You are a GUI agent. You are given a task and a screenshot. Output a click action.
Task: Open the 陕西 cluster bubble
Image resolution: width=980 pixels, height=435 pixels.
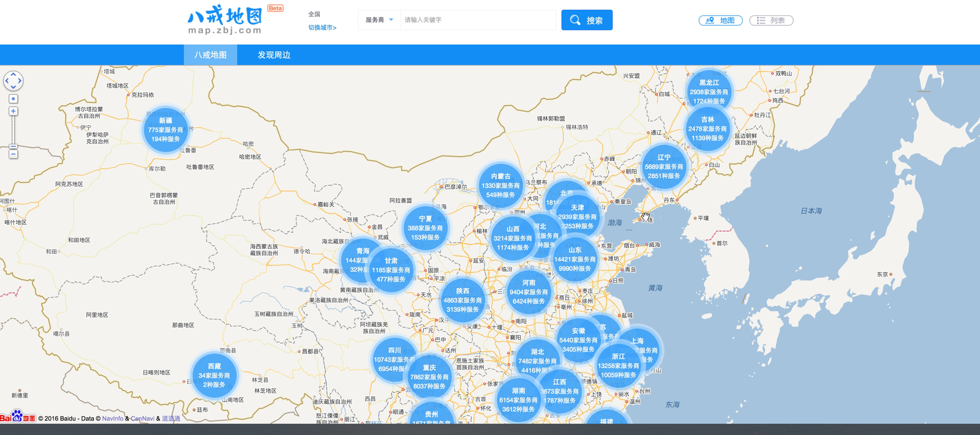click(x=462, y=300)
